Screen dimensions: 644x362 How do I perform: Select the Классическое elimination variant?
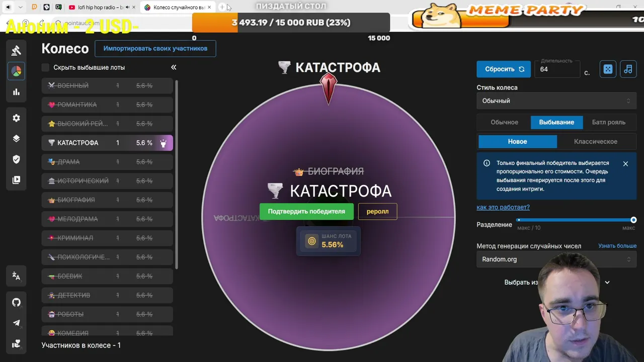click(x=596, y=142)
